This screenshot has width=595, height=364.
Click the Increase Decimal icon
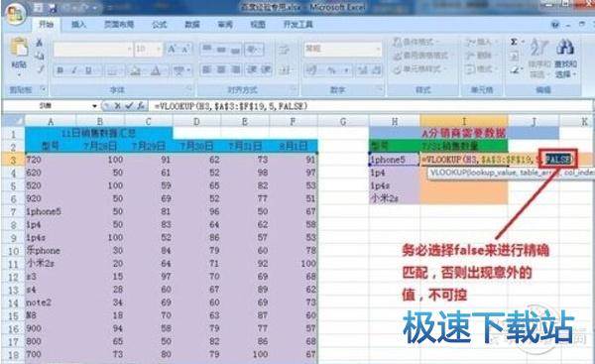click(362, 70)
